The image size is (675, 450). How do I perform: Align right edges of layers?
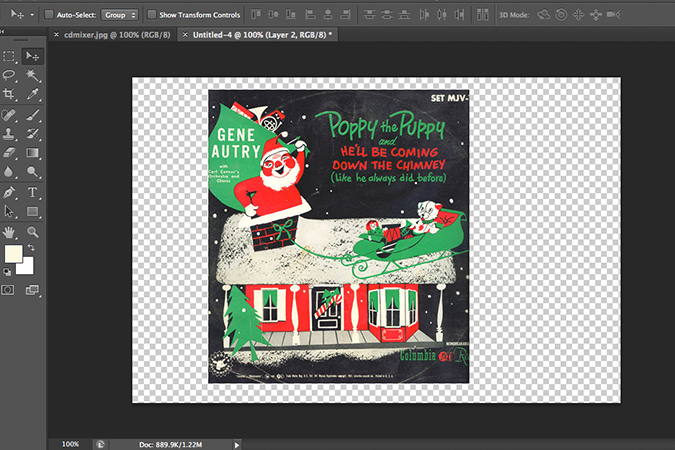[345, 15]
